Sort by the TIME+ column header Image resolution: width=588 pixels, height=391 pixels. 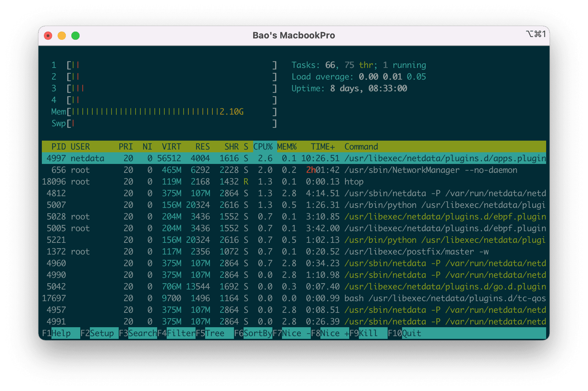point(323,146)
